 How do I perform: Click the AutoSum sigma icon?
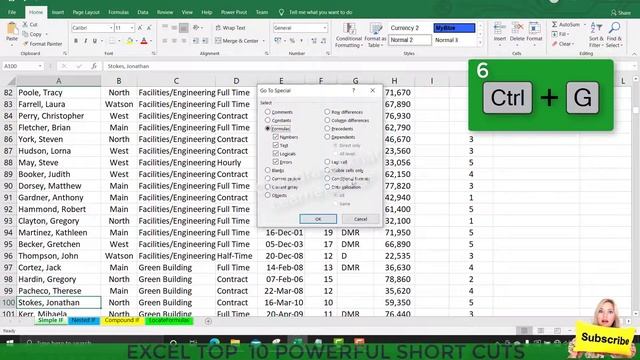[555, 24]
